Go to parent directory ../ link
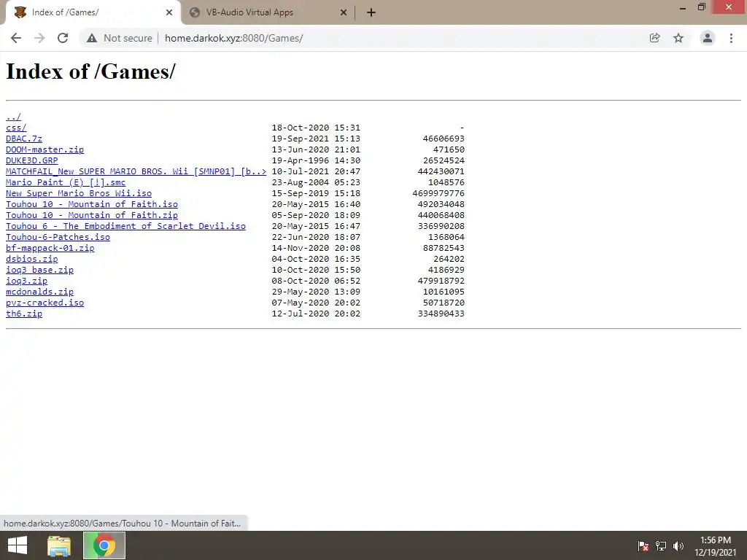Image resolution: width=747 pixels, height=560 pixels. click(x=13, y=117)
